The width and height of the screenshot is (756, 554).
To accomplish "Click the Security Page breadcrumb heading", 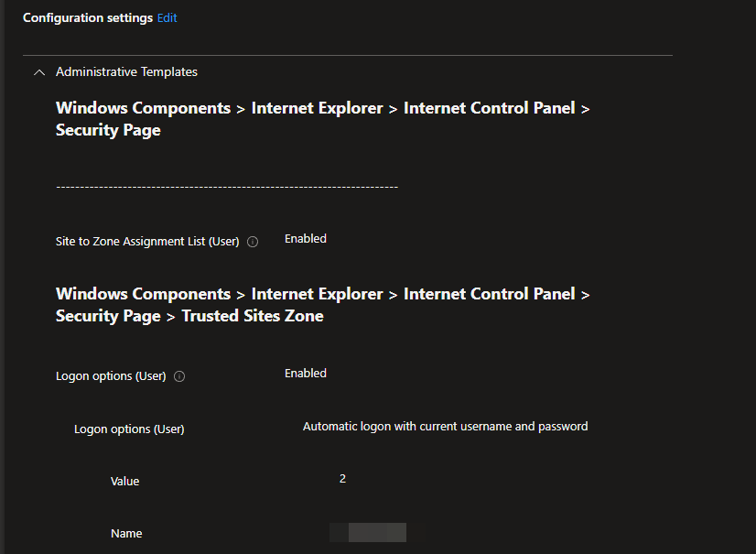I will coord(108,130).
